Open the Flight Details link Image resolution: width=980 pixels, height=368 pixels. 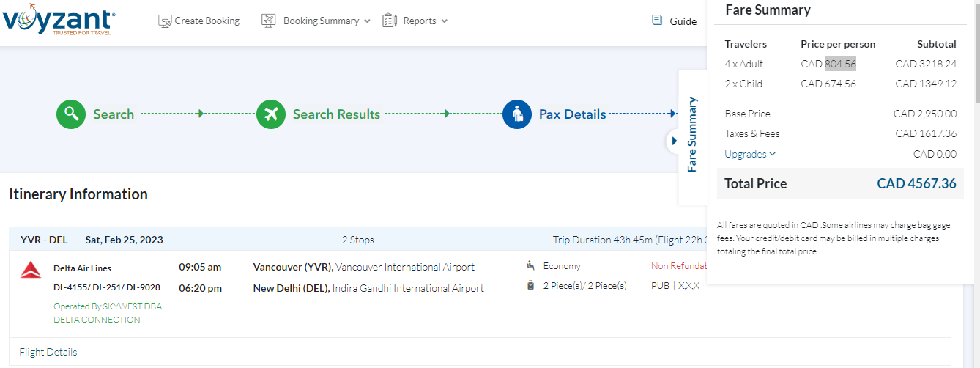(x=48, y=352)
